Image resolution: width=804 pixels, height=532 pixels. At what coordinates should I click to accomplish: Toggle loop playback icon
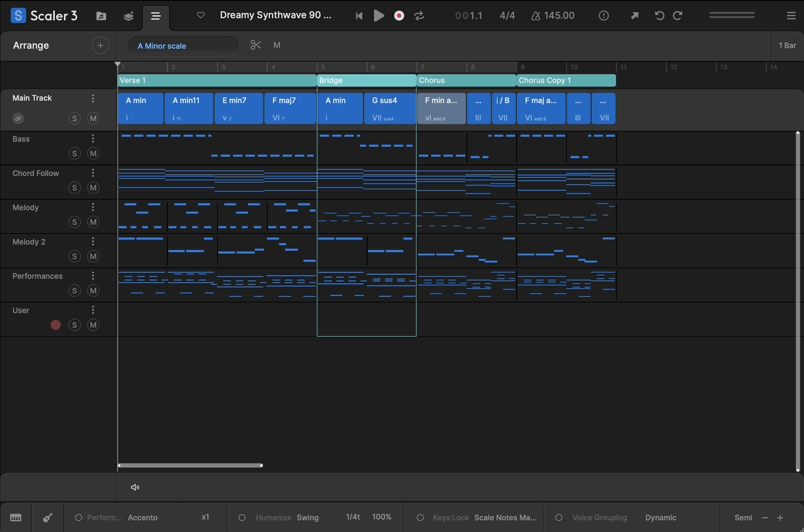(419, 16)
